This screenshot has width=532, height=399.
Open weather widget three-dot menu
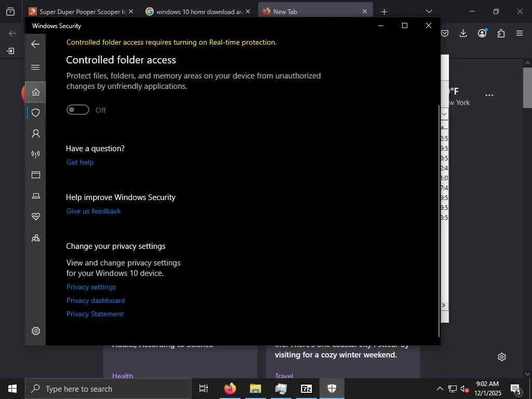click(x=489, y=96)
